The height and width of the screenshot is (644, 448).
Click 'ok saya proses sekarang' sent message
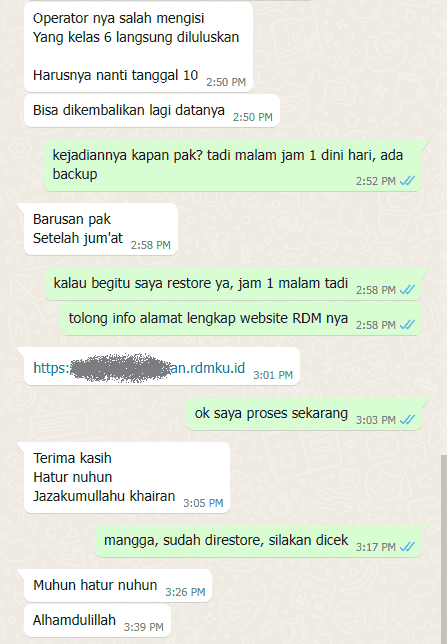[x=304, y=414]
